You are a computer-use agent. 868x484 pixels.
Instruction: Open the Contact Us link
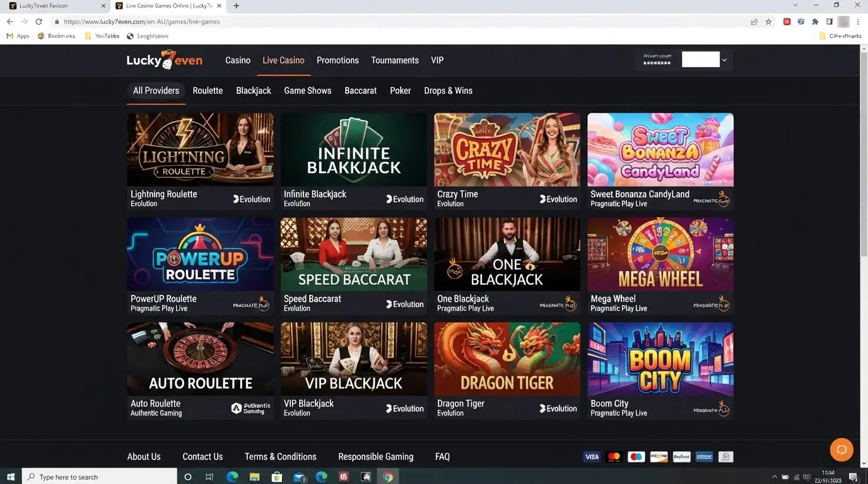(202, 457)
